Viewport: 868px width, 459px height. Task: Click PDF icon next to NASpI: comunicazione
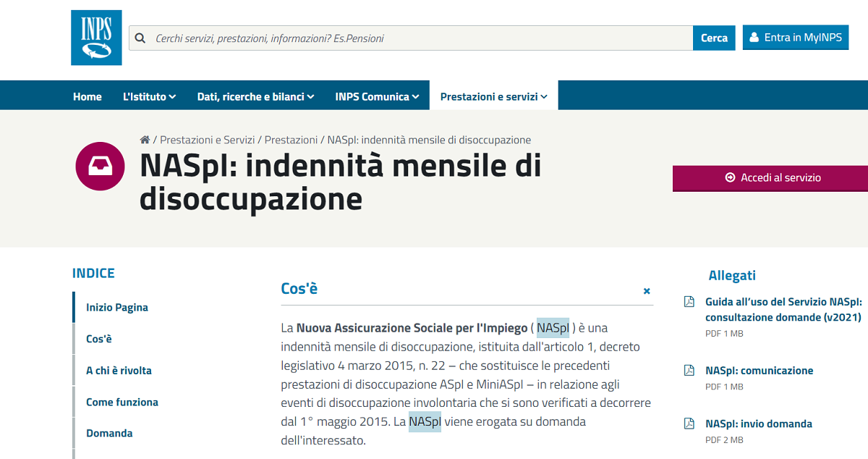pyautogui.click(x=689, y=371)
